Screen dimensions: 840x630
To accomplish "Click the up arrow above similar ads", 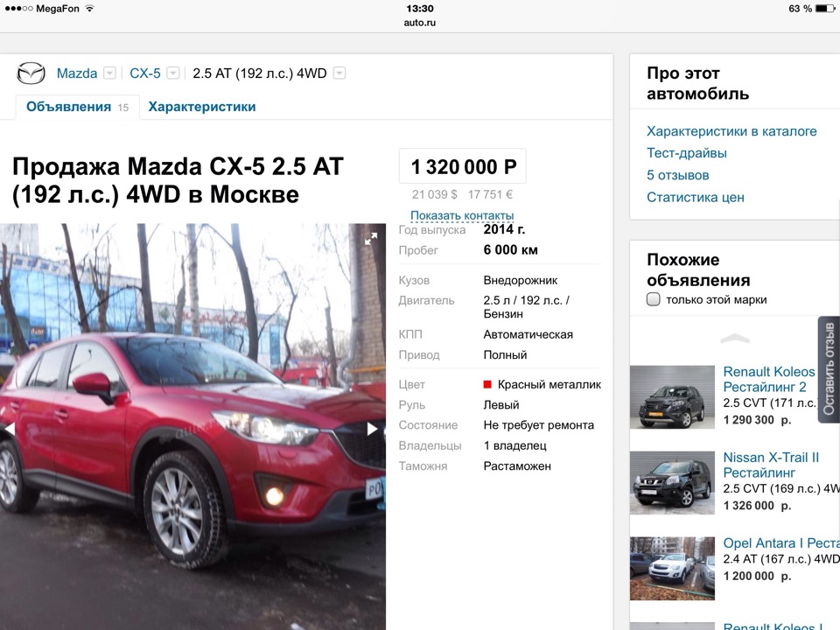I will click(x=735, y=338).
